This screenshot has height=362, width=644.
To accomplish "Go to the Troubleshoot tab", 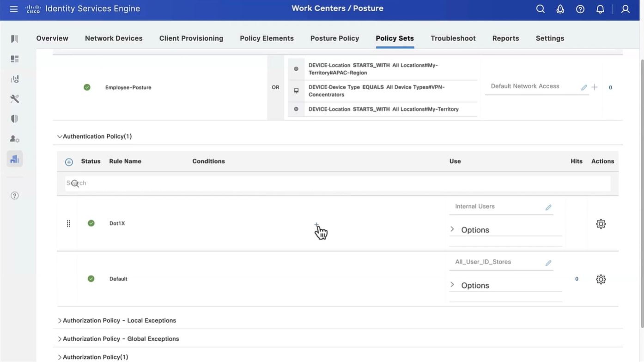I will 453,38.
